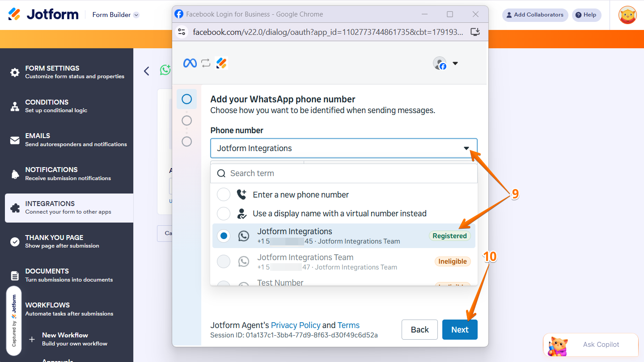This screenshot has height=362, width=644.
Task: Click the Search term field
Action: (344, 173)
